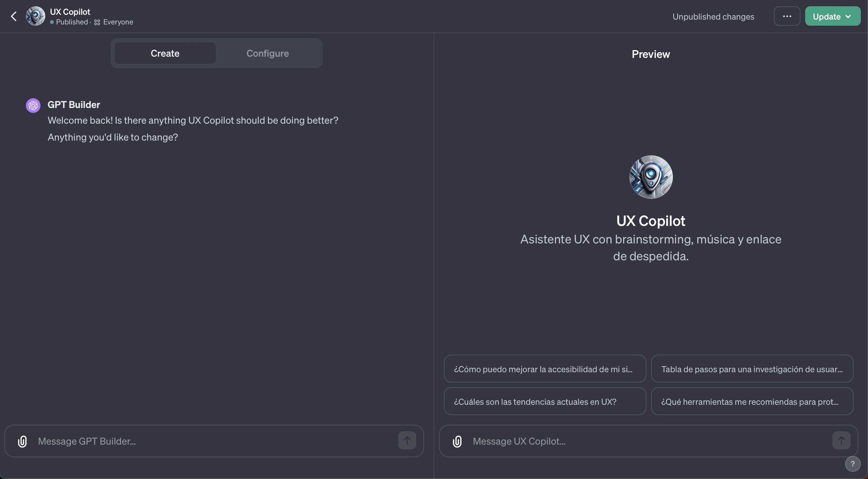The width and height of the screenshot is (868, 479).
Task: Expand the Update dropdown chevron
Action: (848, 16)
